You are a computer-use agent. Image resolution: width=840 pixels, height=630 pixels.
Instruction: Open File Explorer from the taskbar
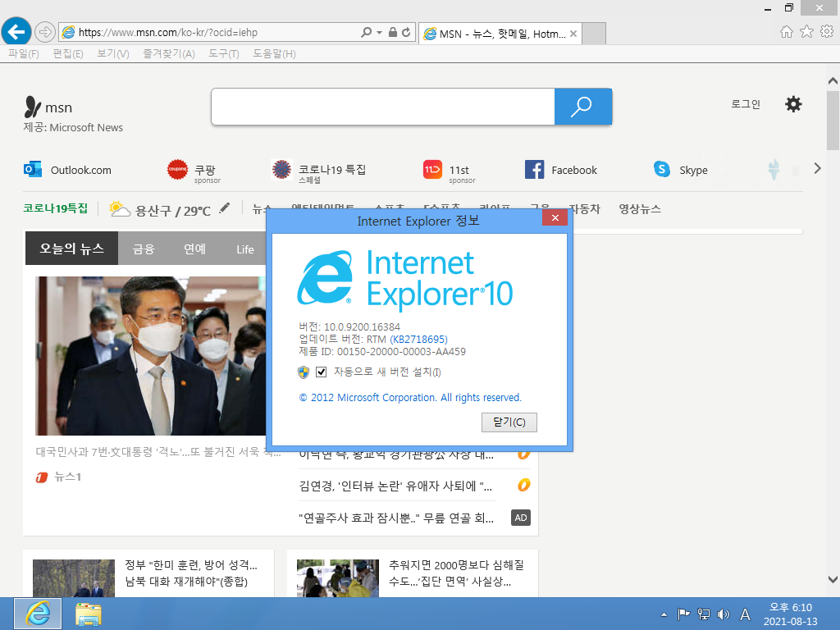(x=89, y=614)
